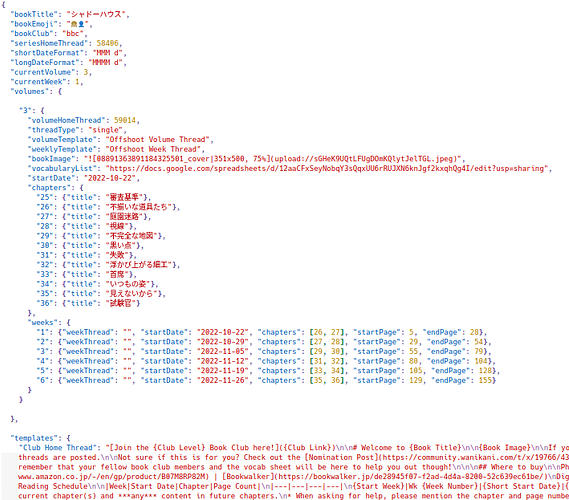The height and width of the screenshot is (500, 569).
Task: Select the シャドーハウス title value
Action: pyautogui.click(x=96, y=14)
